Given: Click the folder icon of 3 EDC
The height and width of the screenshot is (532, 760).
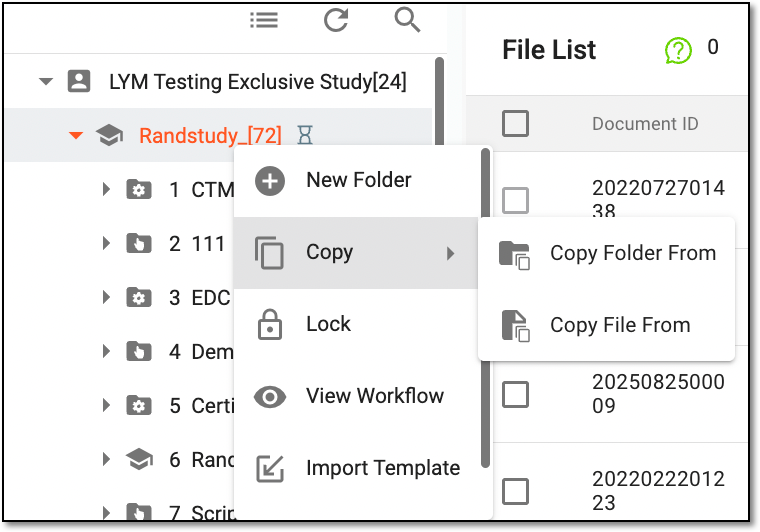Looking at the screenshot, I should pos(139,297).
